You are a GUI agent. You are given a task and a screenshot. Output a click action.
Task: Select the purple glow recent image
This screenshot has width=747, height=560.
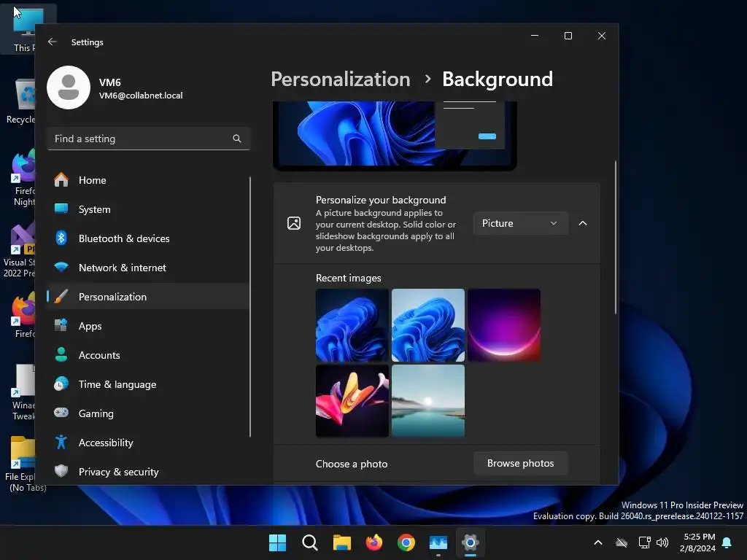point(504,325)
